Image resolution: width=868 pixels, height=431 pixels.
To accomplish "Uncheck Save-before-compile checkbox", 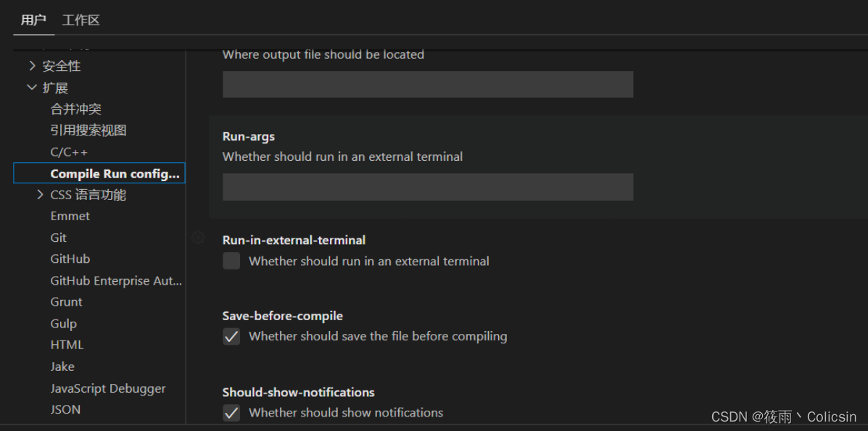I will coord(231,336).
